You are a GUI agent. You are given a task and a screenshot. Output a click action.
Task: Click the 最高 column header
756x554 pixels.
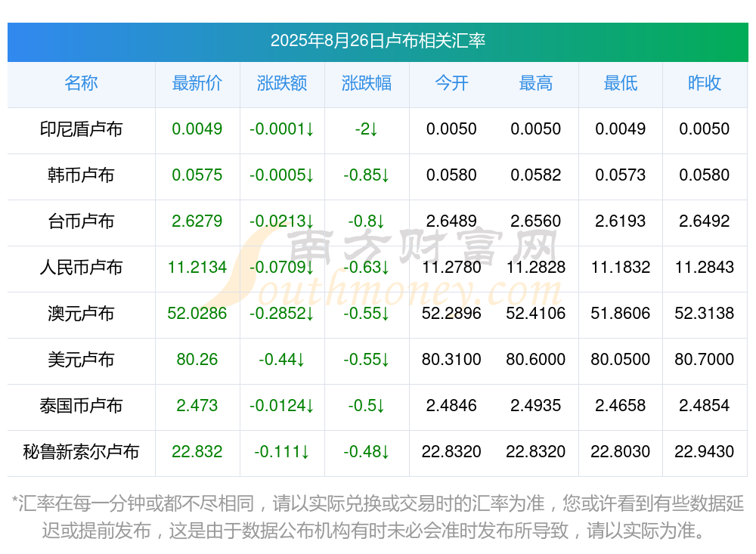click(536, 83)
